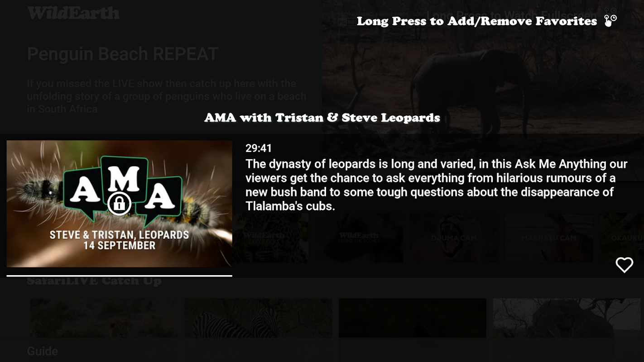The width and height of the screenshot is (644, 362).
Task: Tap the padlock icon on the AMA thumbnail
Action: pos(119,204)
